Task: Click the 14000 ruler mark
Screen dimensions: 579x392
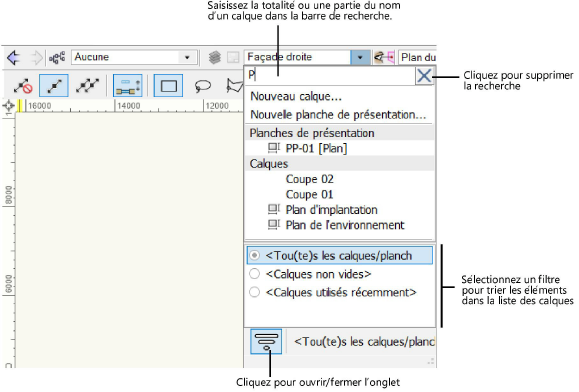Action: [x=129, y=106]
